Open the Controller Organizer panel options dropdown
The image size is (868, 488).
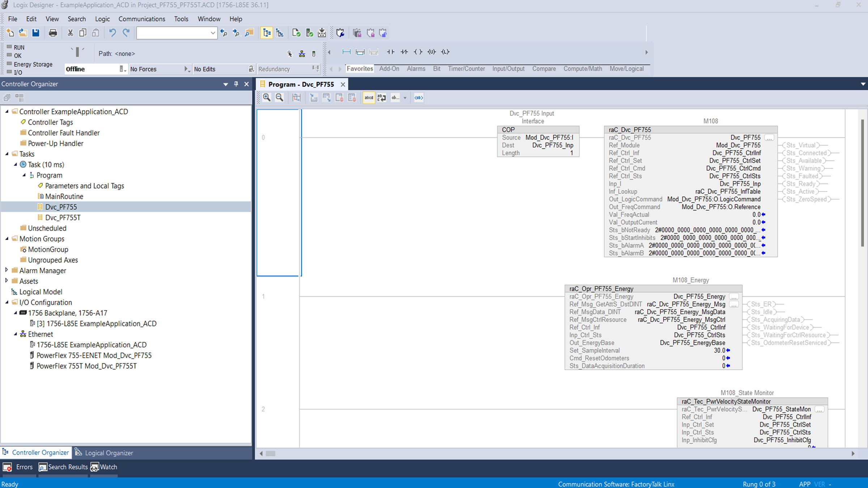click(226, 84)
